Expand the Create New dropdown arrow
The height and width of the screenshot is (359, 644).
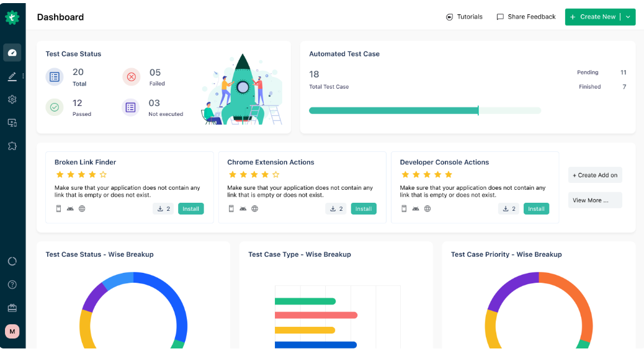pyautogui.click(x=628, y=17)
